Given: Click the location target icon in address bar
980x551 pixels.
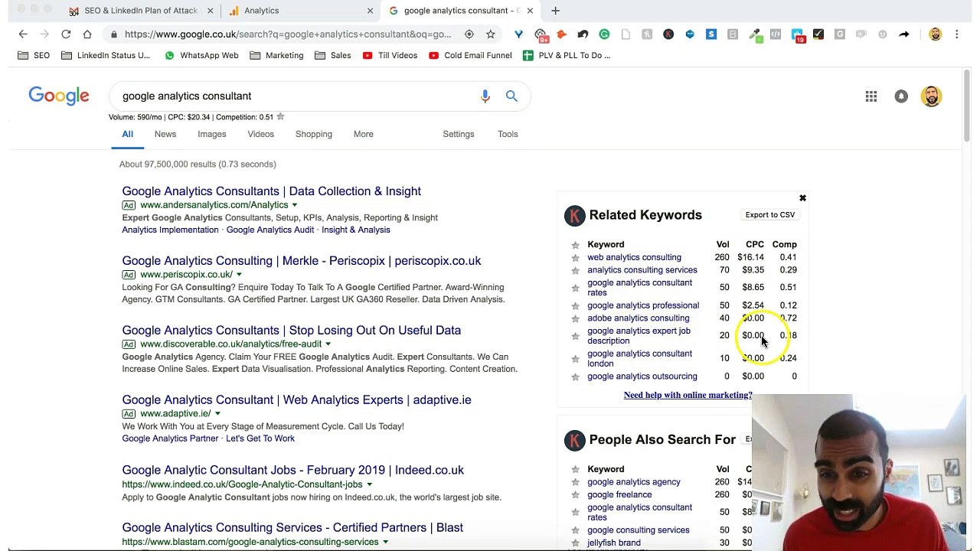Looking at the screenshot, I should tap(469, 34).
